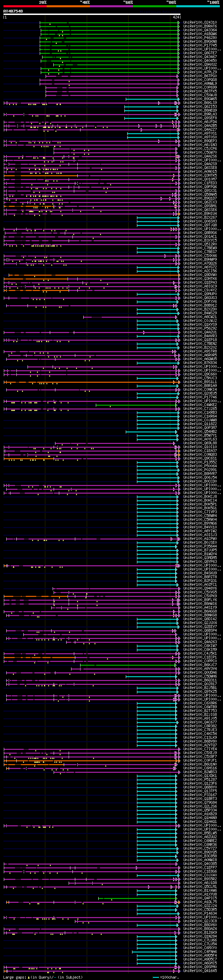Open the UniRef100_O24310 hit label
This screenshot has height=980, width=223.
tap(200, 23)
